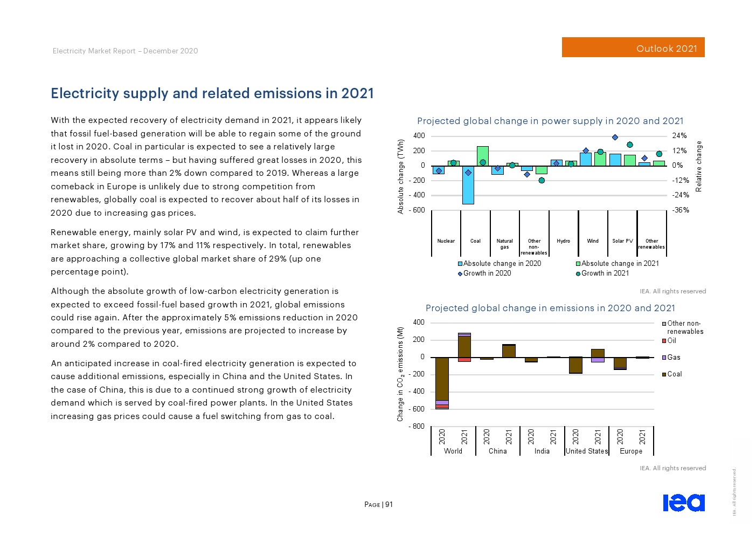This screenshot has width=756, height=535.
Task: Click the power supply chart title
Action: [x=550, y=121]
